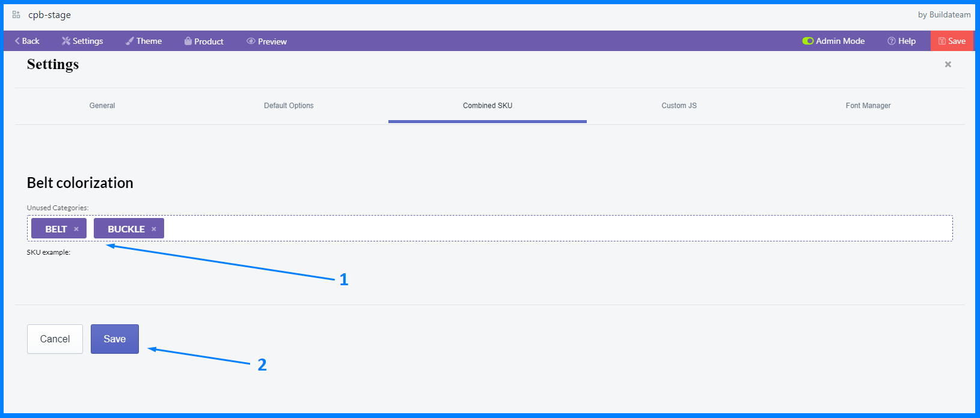Image resolution: width=980 pixels, height=418 pixels.
Task: Select the BUCKLE category chip
Action: (129, 228)
